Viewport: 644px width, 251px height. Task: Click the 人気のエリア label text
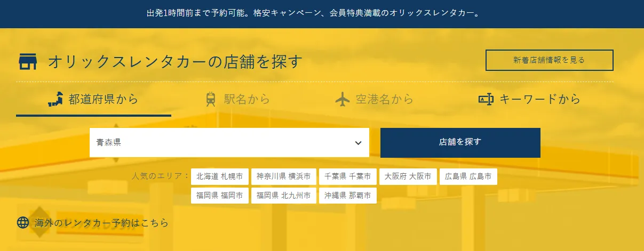click(x=161, y=176)
